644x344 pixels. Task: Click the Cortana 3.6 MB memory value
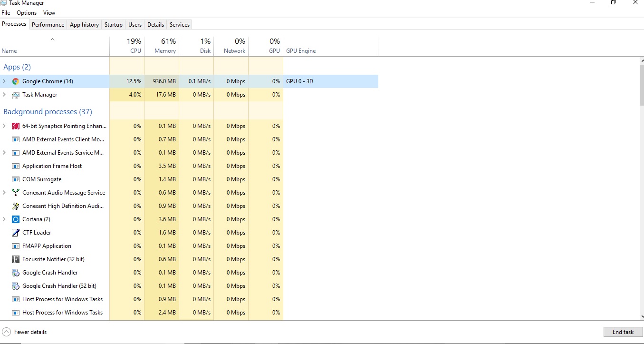[x=162, y=219]
